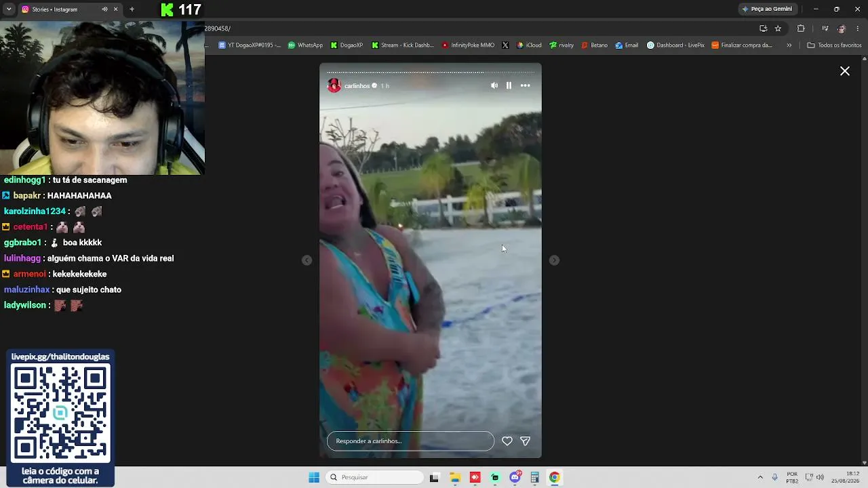Click the 'Peça ao Gemini' button
Image resolution: width=868 pixels, height=488 pixels.
pyautogui.click(x=767, y=9)
